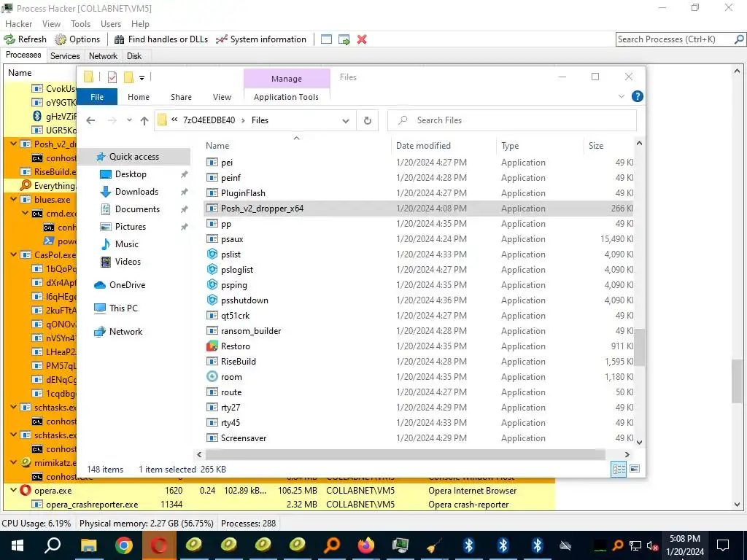Switch to Details view layout icon
This screenshot has width=747, height=560.
coord(619,469)
